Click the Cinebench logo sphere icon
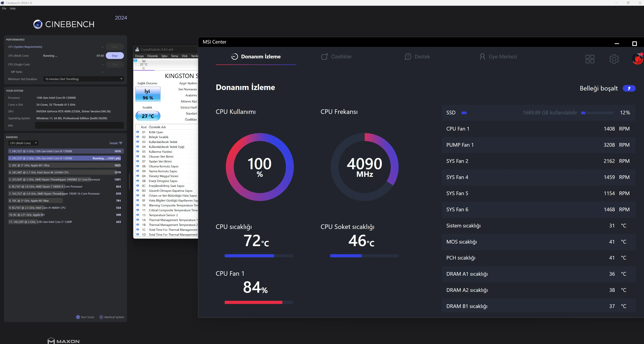Screen dimensions: 644x344 click(38, 24)
